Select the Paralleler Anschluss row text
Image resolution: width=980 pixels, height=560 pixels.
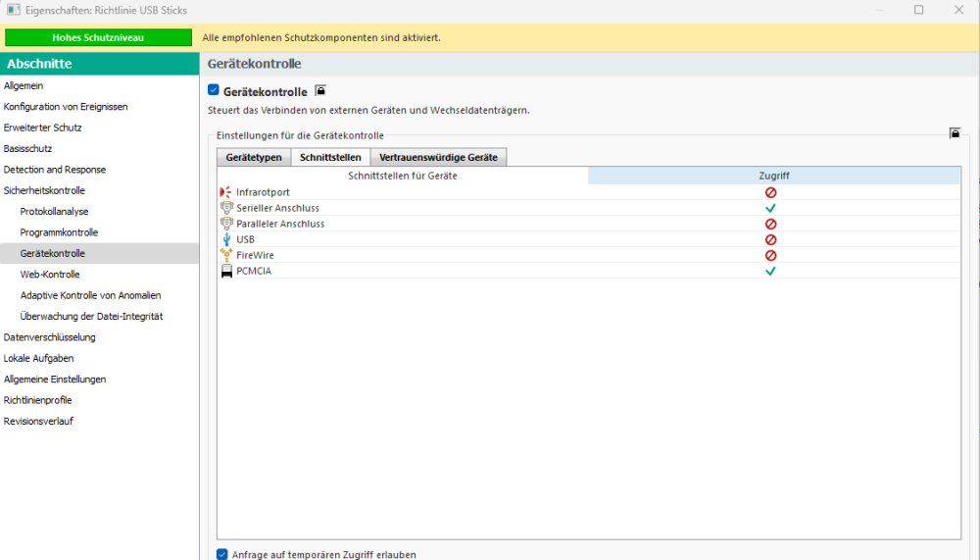[280, 224]
